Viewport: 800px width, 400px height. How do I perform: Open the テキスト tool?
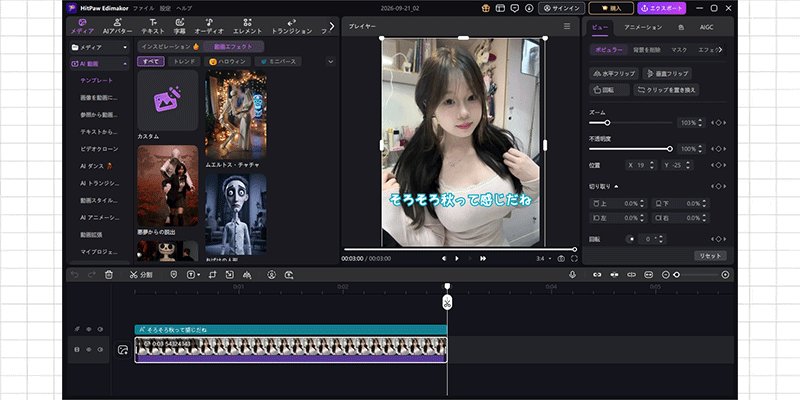153,27
